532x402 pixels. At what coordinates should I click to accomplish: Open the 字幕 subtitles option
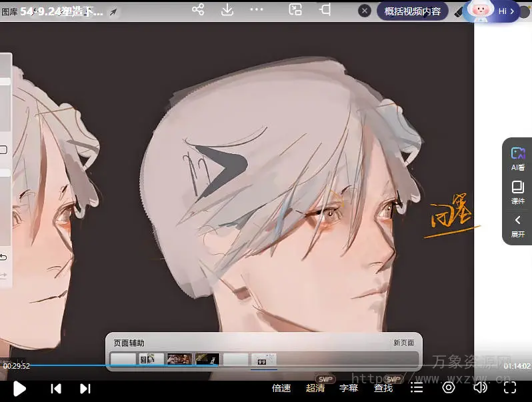point(349,388)
